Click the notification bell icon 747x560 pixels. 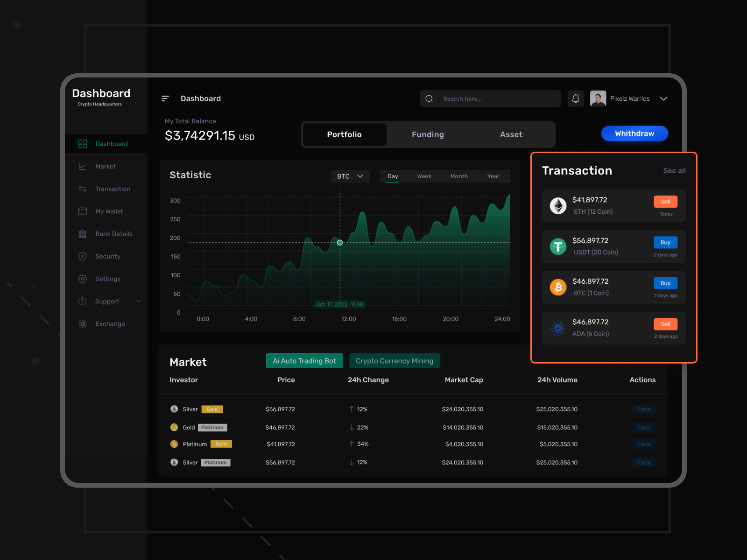pyautogui.click(x=575, y=98)
